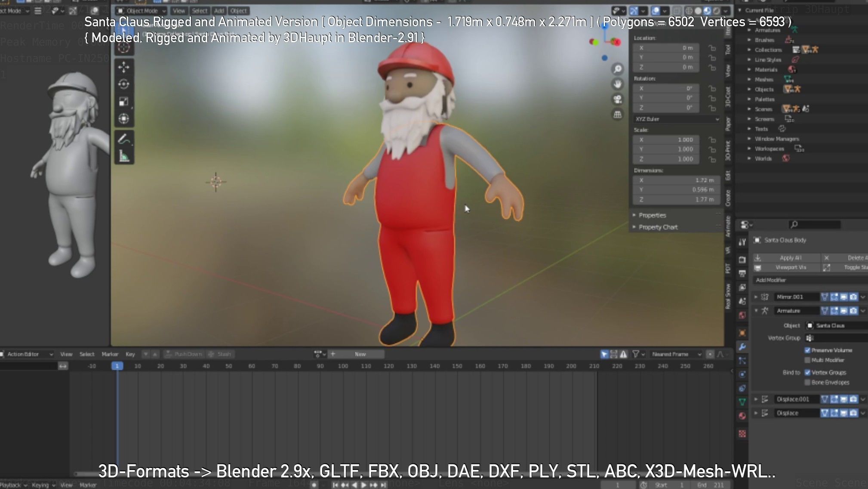Open the Modifier properties wrench tab

[742, 347]
